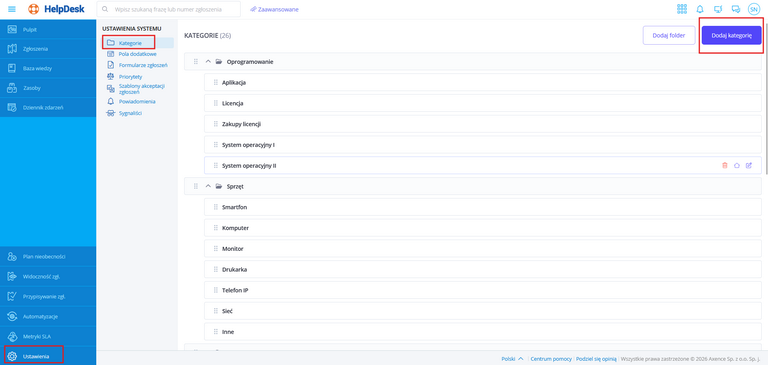Edit the System operacyjny II category
768x365 pixels.
[748, 166]
